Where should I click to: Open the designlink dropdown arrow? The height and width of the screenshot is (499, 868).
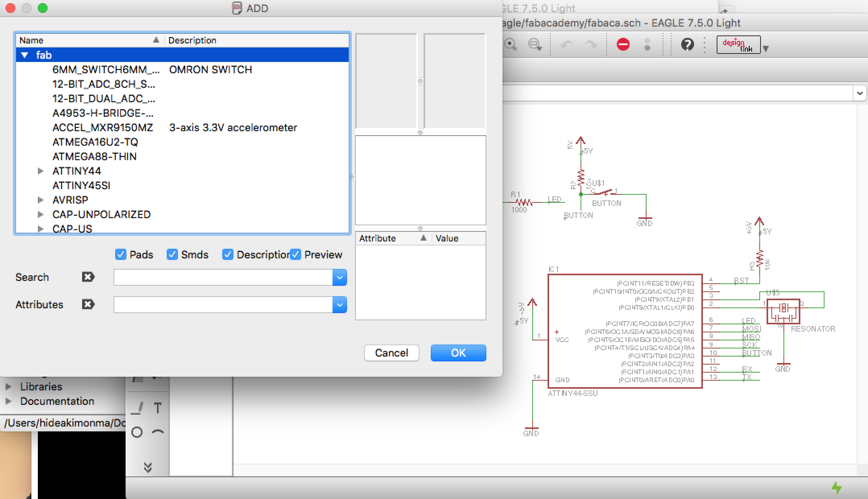point(766,49)
